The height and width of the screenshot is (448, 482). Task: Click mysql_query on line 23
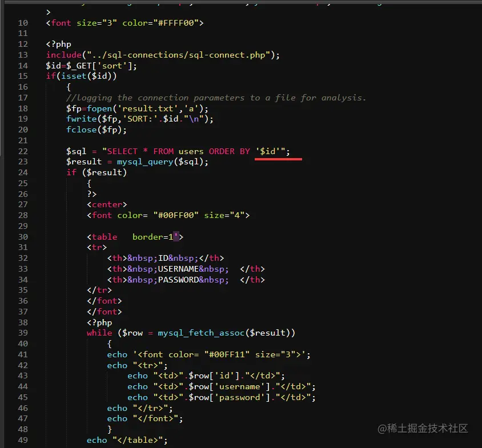coord(145,162)
